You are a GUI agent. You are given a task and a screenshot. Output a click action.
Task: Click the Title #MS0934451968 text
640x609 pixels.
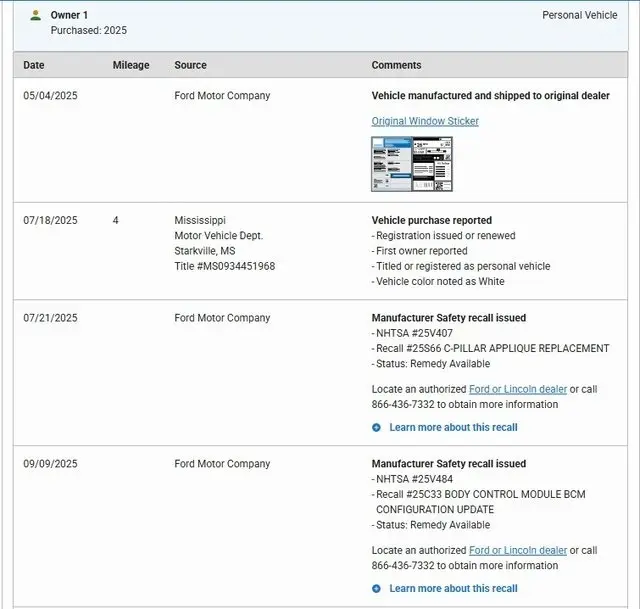[x=224, y=266]
